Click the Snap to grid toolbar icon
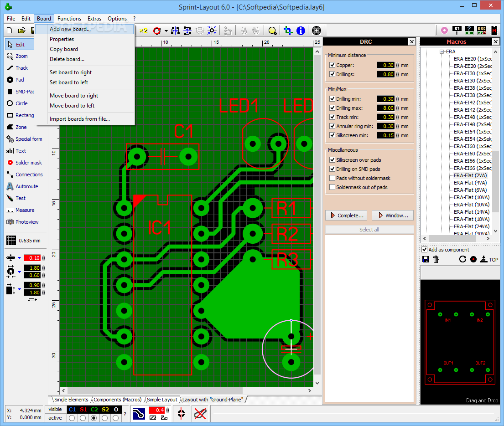Viewport: 504px width, 426px height. tap(212, 31)
